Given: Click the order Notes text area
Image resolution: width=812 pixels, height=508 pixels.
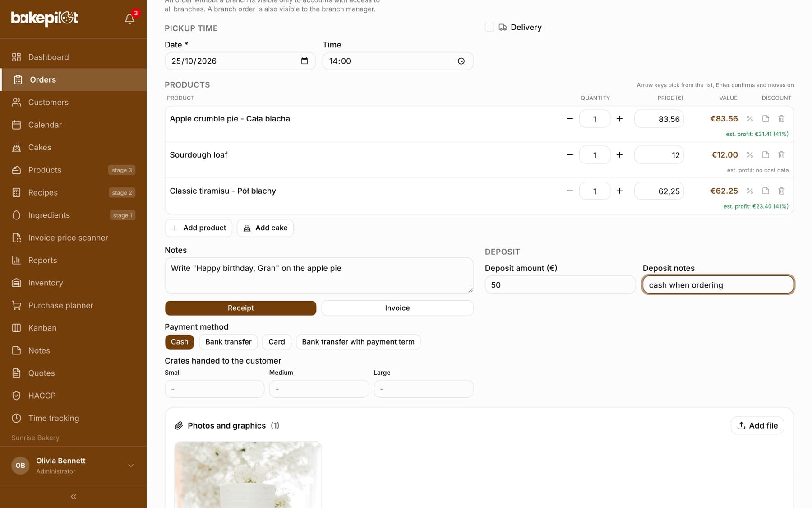Looking at the screenshot, I should (319, 275).
